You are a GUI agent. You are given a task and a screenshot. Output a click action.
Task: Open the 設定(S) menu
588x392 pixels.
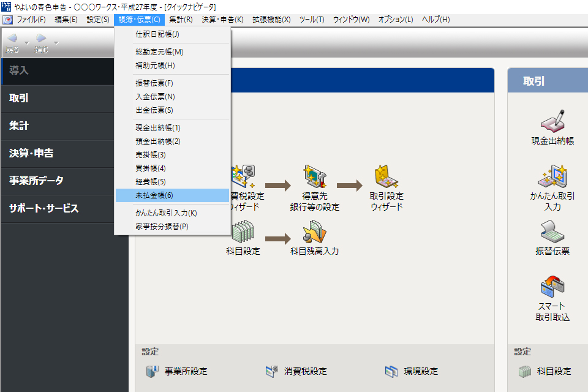tap(98, 20)
